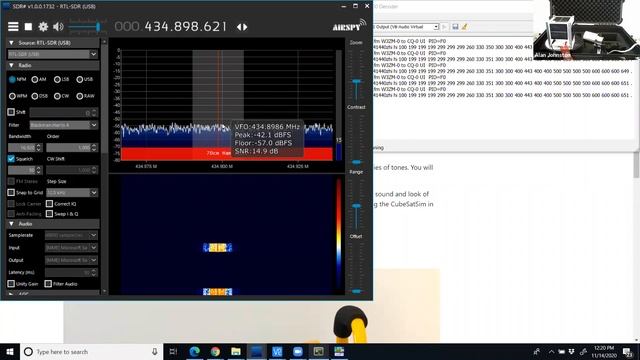The height and width of the screenshot is (360, 640).
Task: Enable the Snap to Grid checkbox
Action: click(x=11, y=193)
